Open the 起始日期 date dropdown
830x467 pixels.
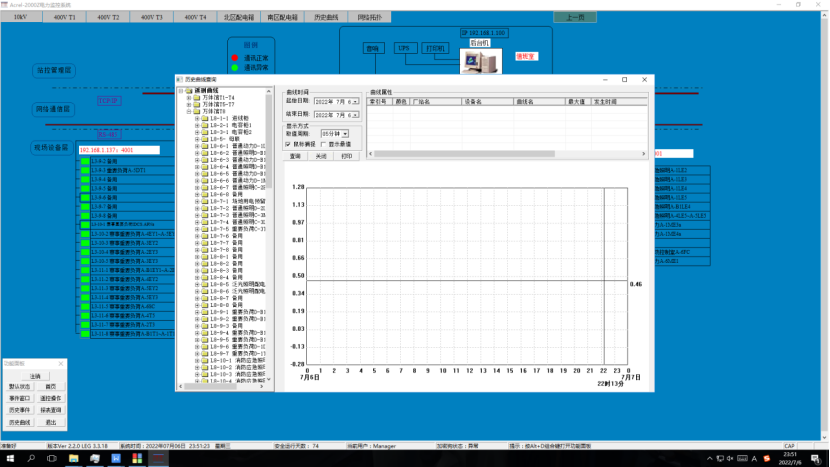pyautogui.click(x=355, y=102)
